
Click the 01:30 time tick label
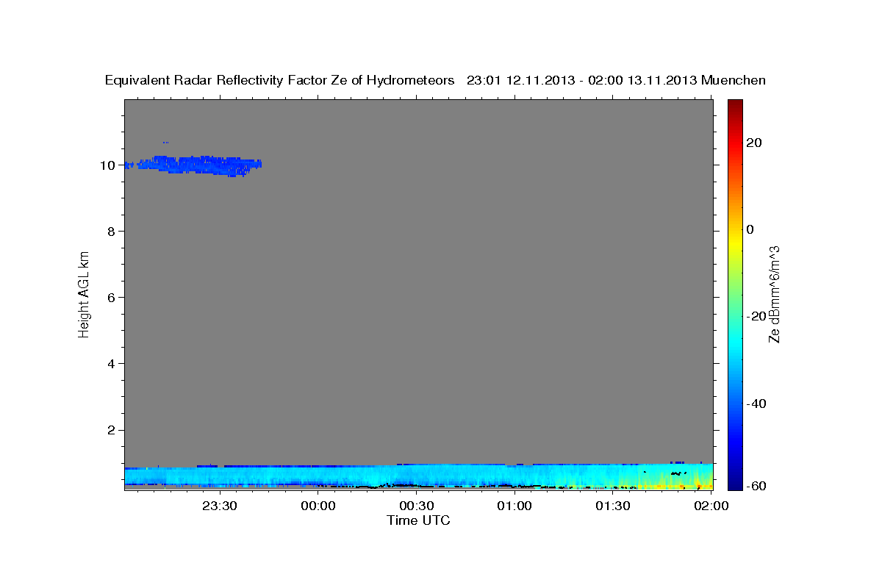612,506
